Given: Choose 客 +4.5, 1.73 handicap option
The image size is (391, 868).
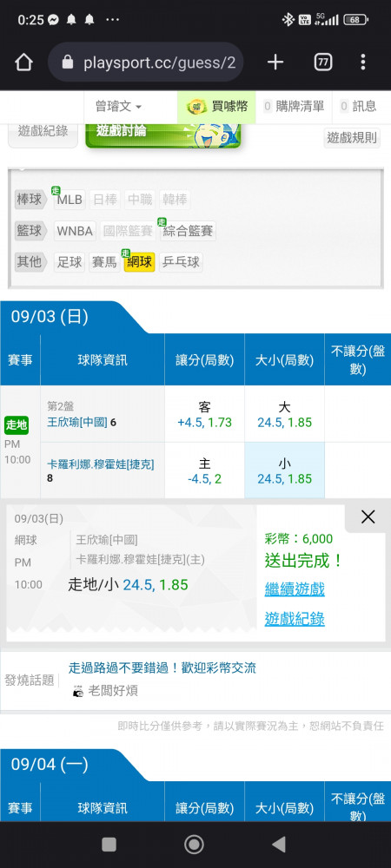Looking at the screenshot, I should [x=204, y=415].
